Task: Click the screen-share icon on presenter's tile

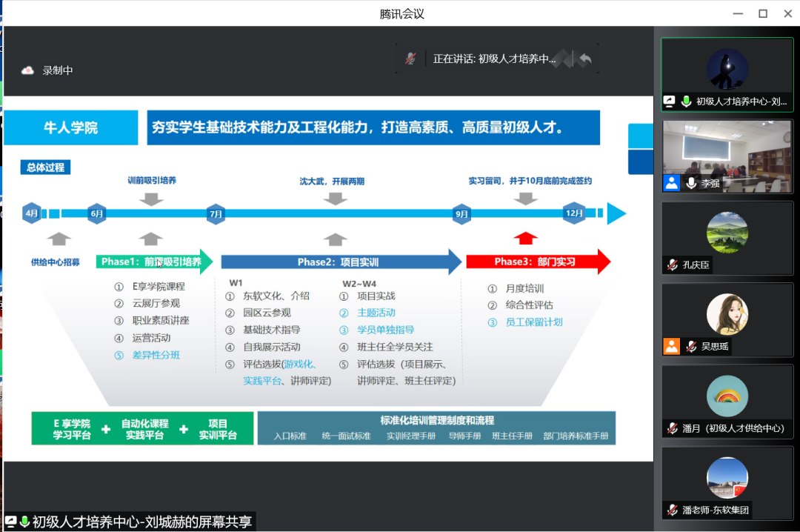Action: click(670, 102)
